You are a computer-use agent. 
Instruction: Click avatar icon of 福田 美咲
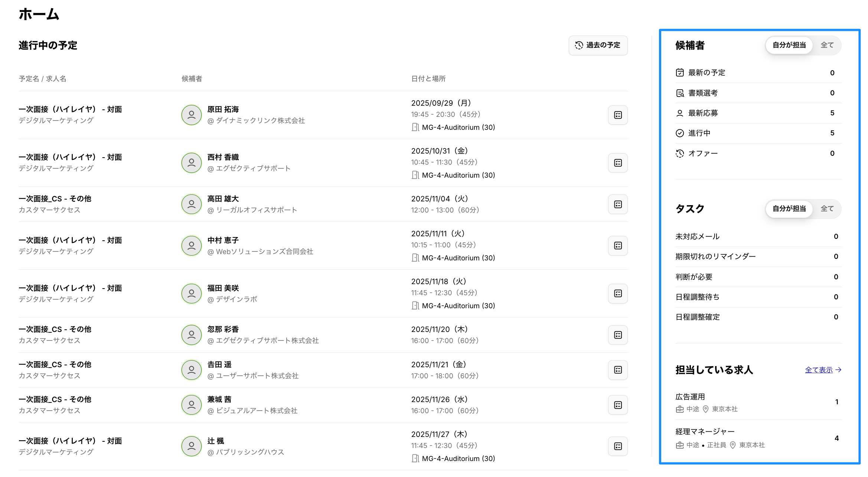click(x=191, y=293)
